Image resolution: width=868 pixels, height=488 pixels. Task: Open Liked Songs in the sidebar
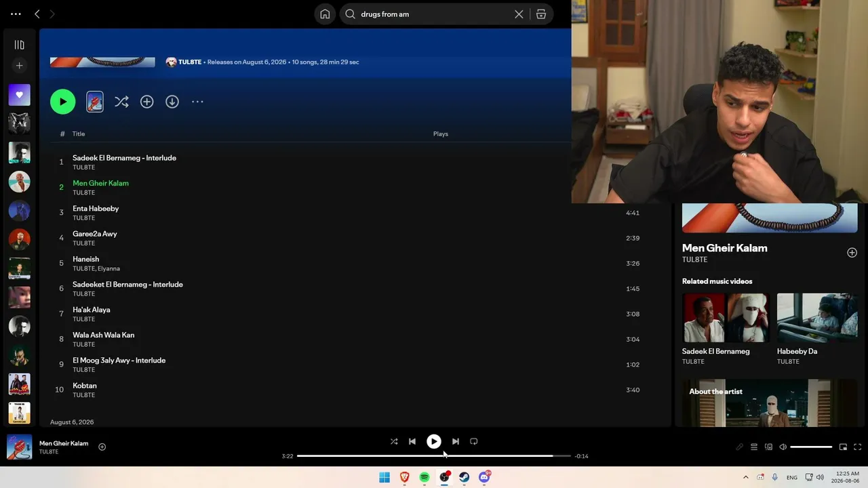point(20,95)
